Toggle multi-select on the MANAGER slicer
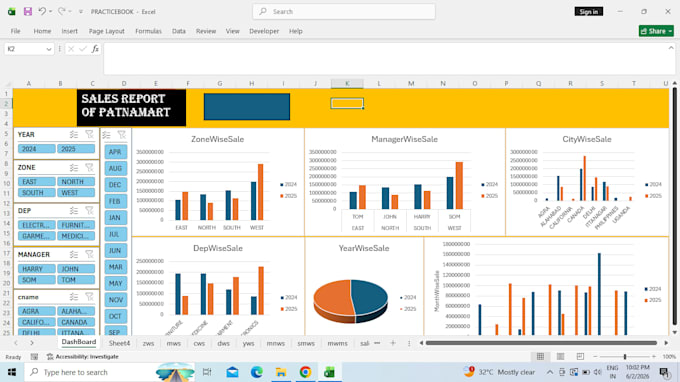This screenshot has height=382, width=680. pyautogui.click(x=74, y=255)
